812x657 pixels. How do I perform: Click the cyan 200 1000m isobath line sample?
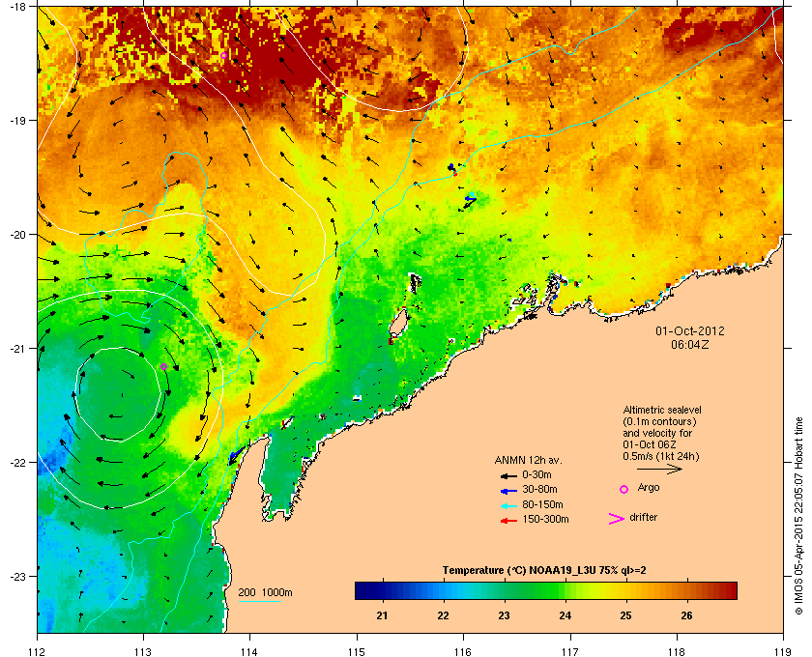[x=259, y=601]
